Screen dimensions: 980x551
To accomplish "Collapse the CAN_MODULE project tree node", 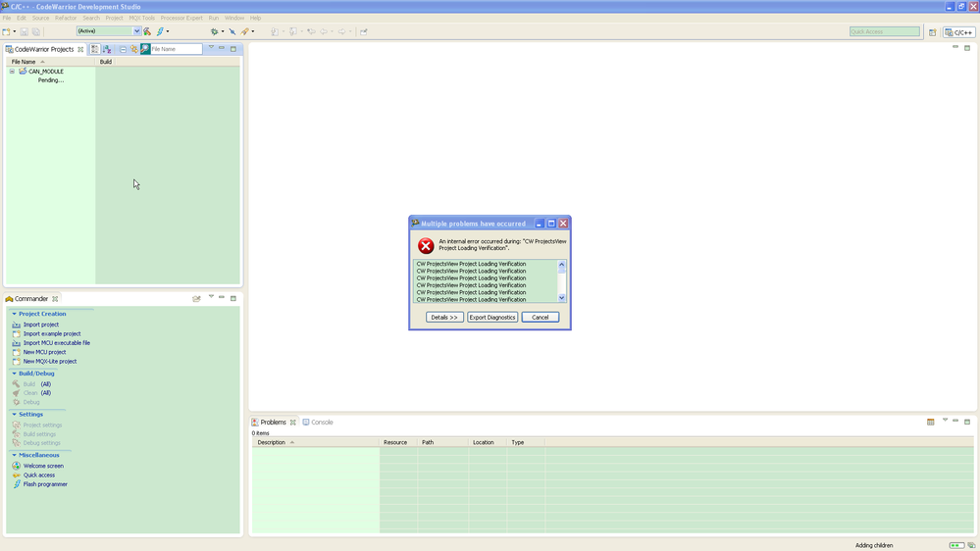I will (12, 72).
